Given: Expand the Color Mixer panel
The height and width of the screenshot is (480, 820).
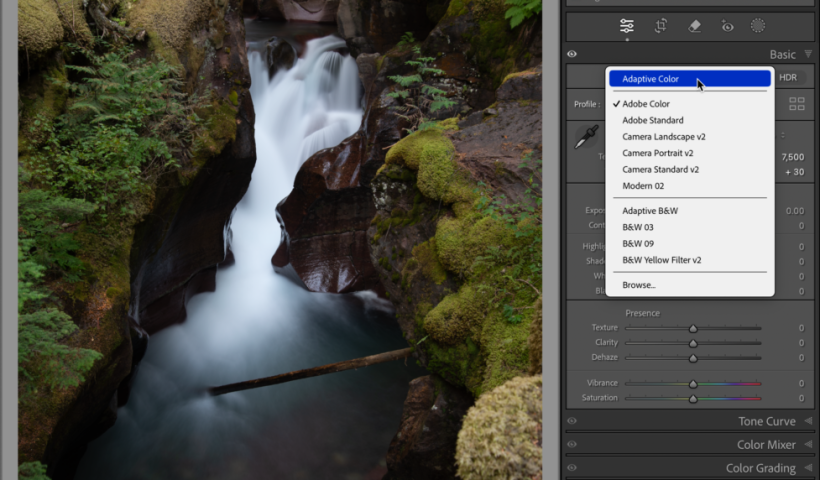Looking at the screenshot, I should pos(808,445).
